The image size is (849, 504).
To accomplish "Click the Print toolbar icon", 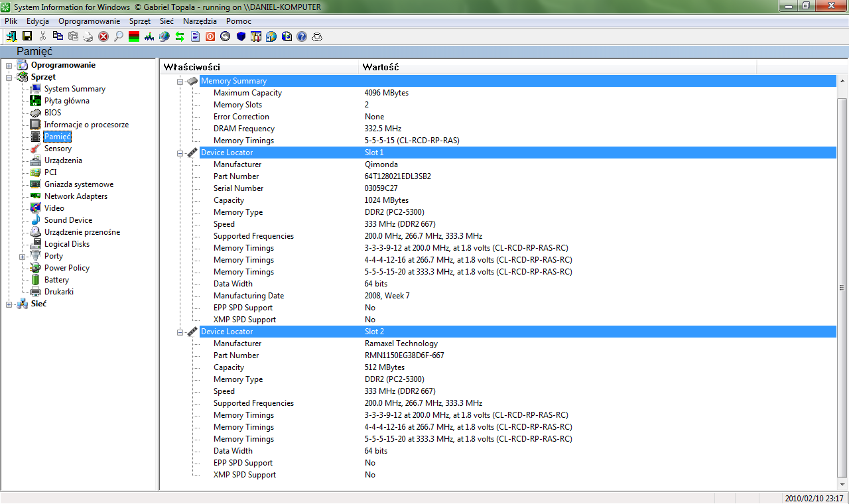I will pyautogui.click(x=88, y=36).
